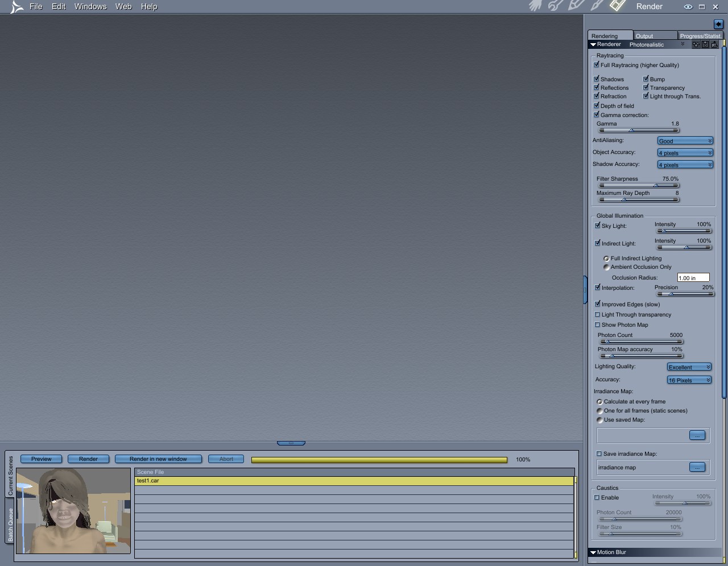The width and height of the screenshot is (728, 566).
Task: Open the Model room wrench icon
Action: click(555, 6)
